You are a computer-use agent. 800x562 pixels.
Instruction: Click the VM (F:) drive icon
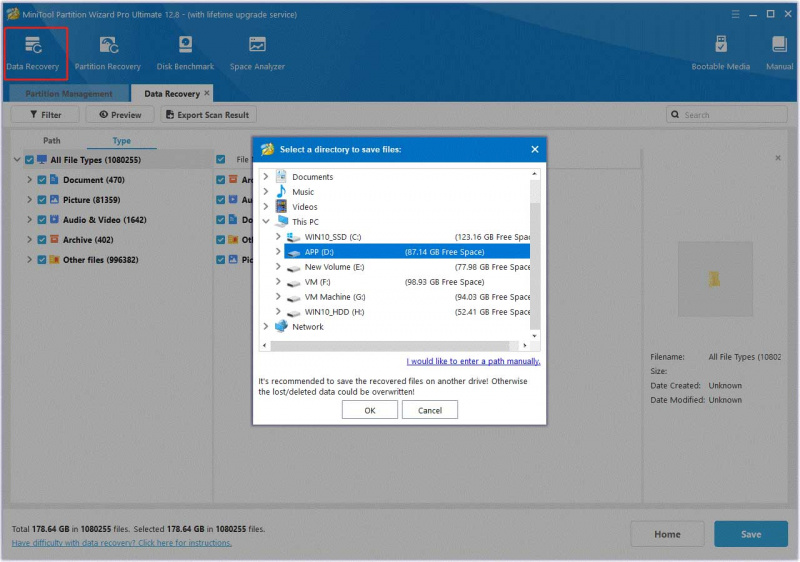[x=293, y=282]
